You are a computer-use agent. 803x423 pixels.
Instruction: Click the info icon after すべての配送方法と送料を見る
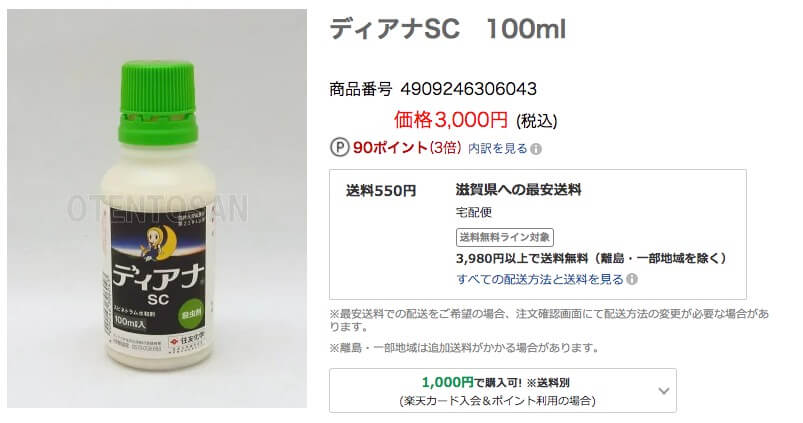[x=632, y=280]
